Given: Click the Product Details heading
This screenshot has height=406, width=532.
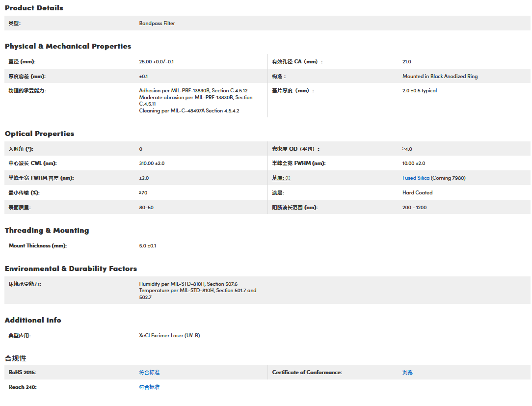Looking at the screenshot, I should [34, 8].
